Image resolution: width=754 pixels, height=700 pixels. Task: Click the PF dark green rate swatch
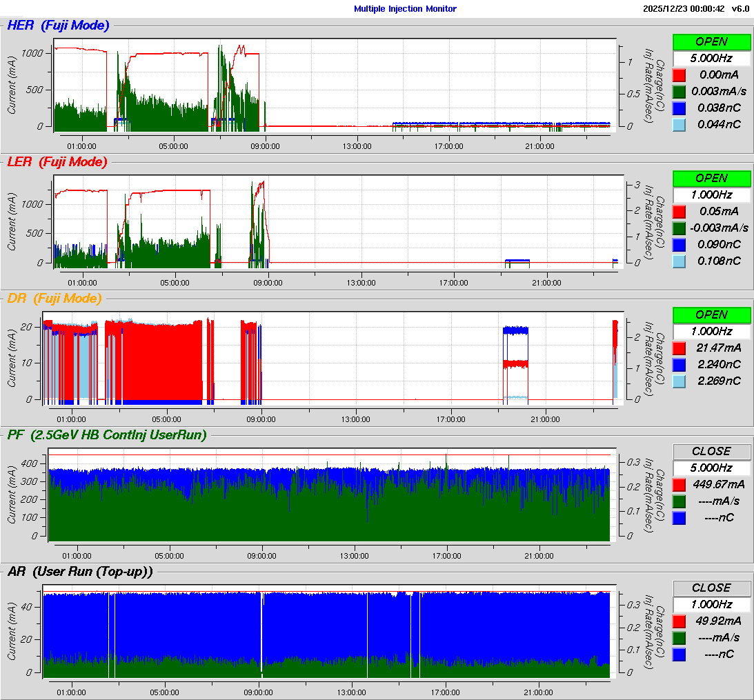coord(679,501)
